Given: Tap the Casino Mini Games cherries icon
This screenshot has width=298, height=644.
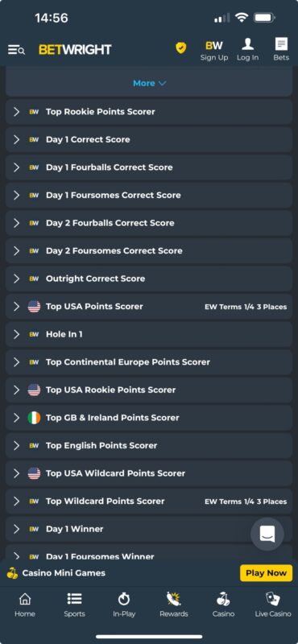Looking at the screenshot, I should point(12,573).
